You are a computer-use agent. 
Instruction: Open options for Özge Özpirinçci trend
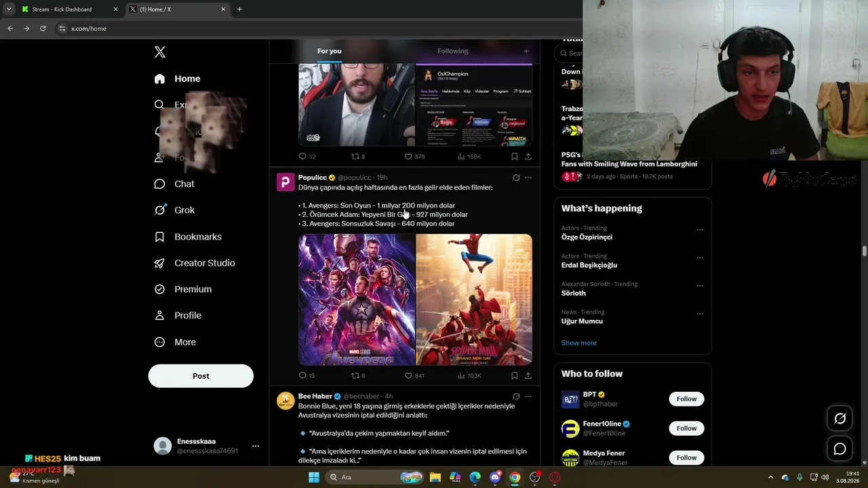click(700, 230)
